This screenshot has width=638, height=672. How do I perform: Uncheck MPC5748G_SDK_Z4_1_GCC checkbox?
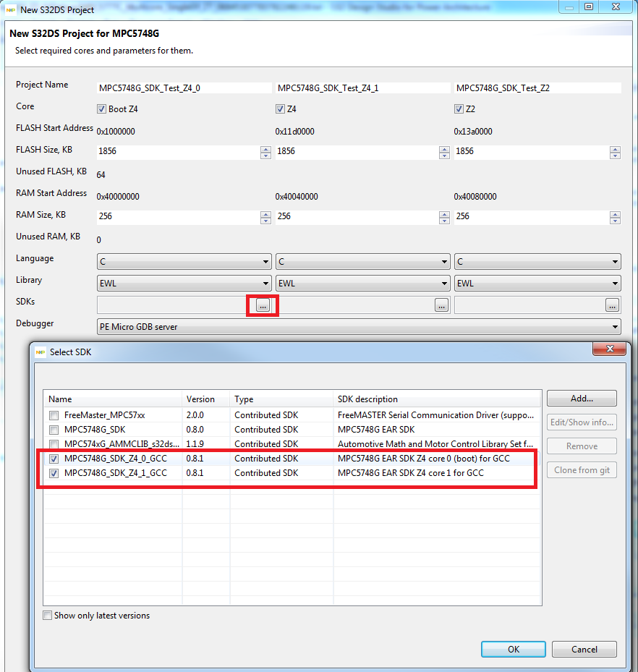pyautogui.click(x=54, y=474)
